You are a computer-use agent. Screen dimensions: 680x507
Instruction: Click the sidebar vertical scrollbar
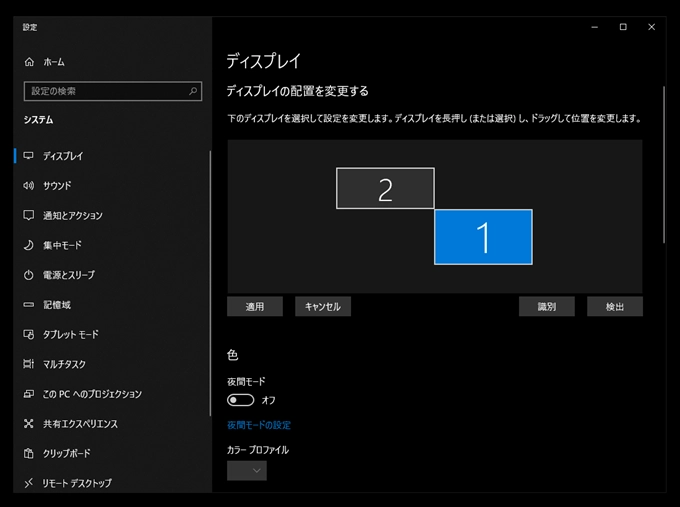210,283
